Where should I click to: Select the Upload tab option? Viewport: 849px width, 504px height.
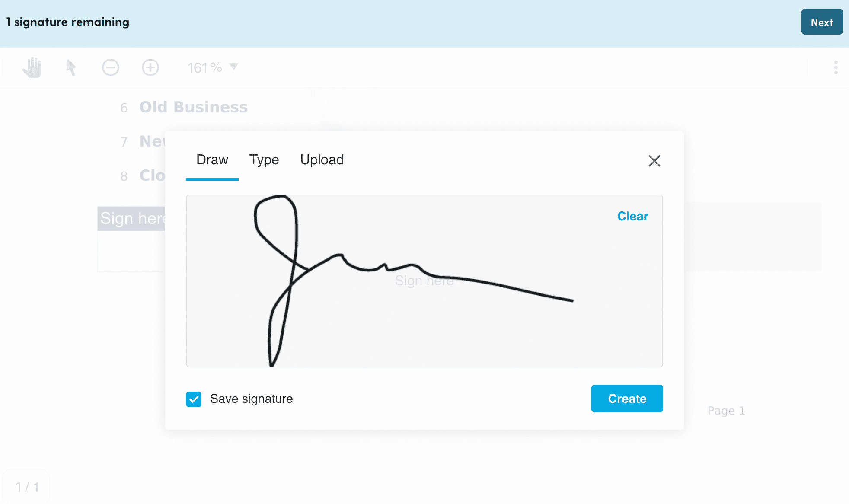pos(322,159)
